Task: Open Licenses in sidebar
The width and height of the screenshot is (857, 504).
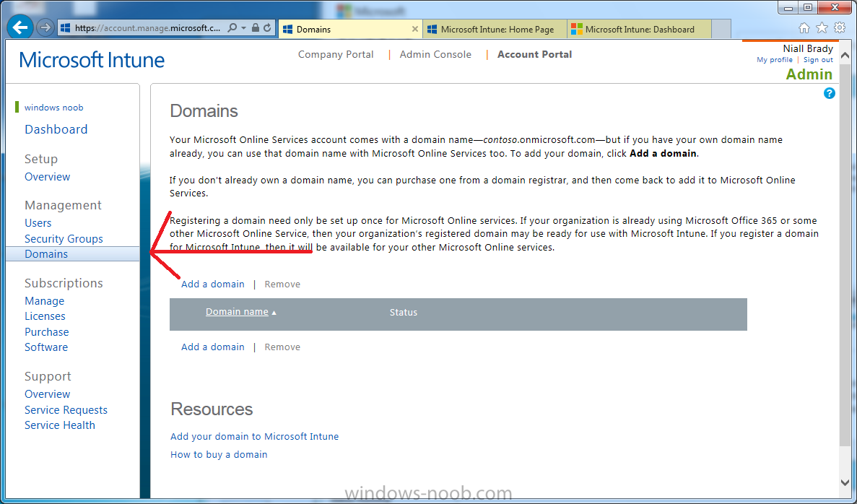Action: [x=45, y=316]
